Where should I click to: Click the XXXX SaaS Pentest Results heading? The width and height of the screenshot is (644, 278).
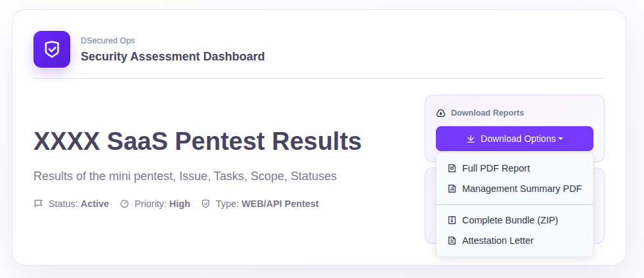pyautogui.click(x=197, y=141)
